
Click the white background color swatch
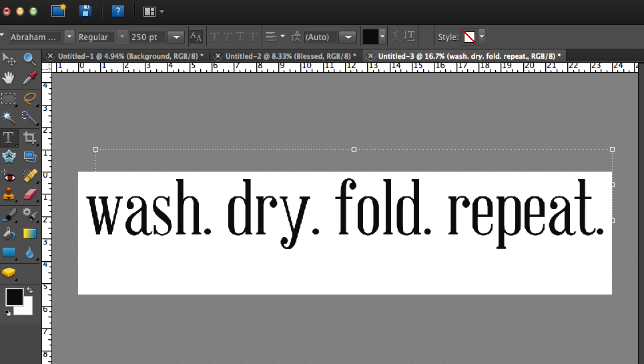click(x=27, y=310)
